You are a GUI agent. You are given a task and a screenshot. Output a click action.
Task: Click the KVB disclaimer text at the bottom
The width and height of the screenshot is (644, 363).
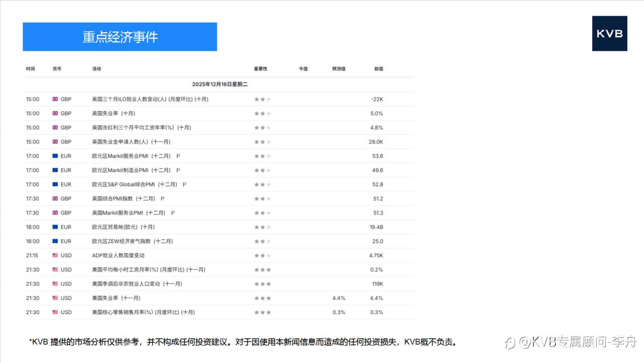244,341
